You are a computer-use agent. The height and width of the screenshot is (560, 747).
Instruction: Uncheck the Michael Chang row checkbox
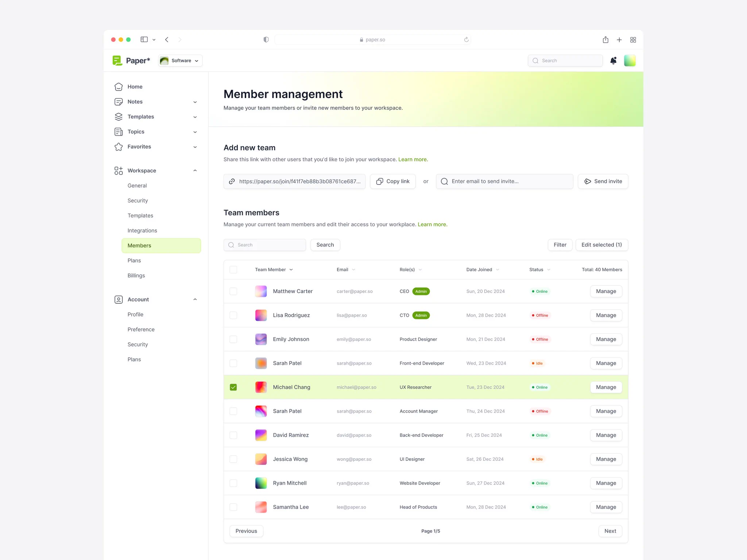pyautogui.click(x=233, y=387)
